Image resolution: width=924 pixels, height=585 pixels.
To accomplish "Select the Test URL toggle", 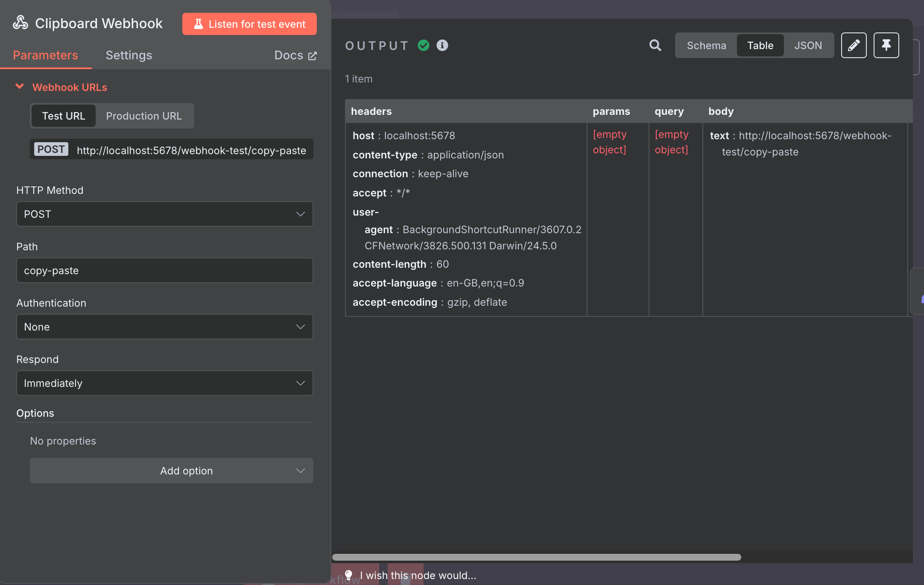I will click(x=64, y=116).
